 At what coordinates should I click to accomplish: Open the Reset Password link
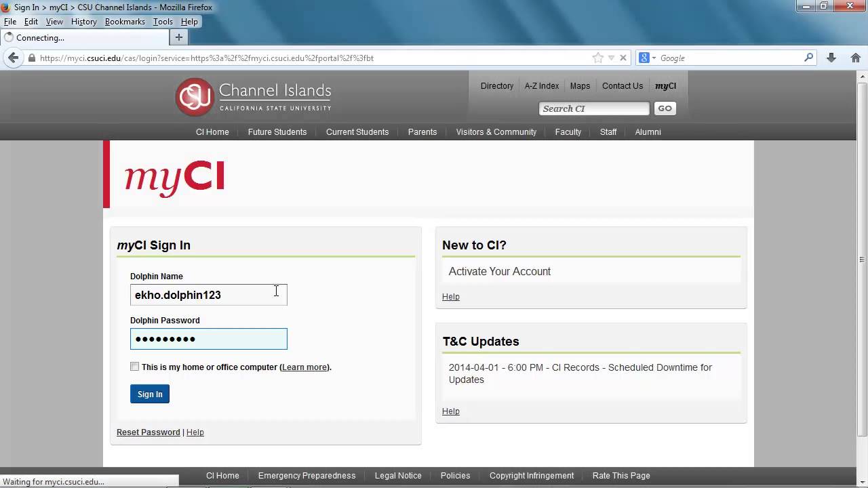pyautogui.click(x=149, y=432)
